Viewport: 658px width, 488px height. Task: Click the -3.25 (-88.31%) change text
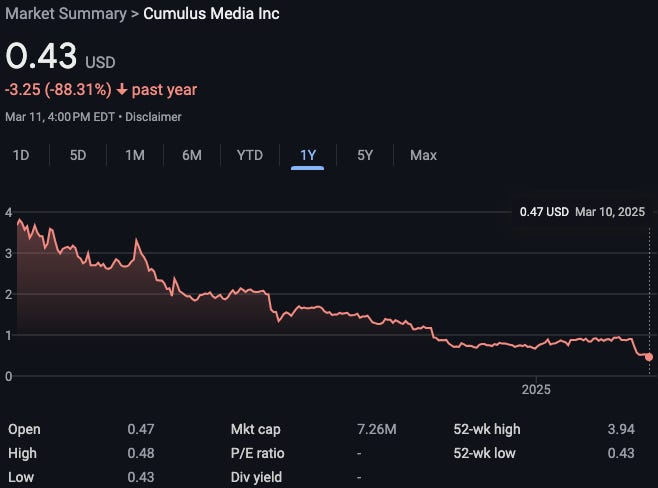point(58,90)
